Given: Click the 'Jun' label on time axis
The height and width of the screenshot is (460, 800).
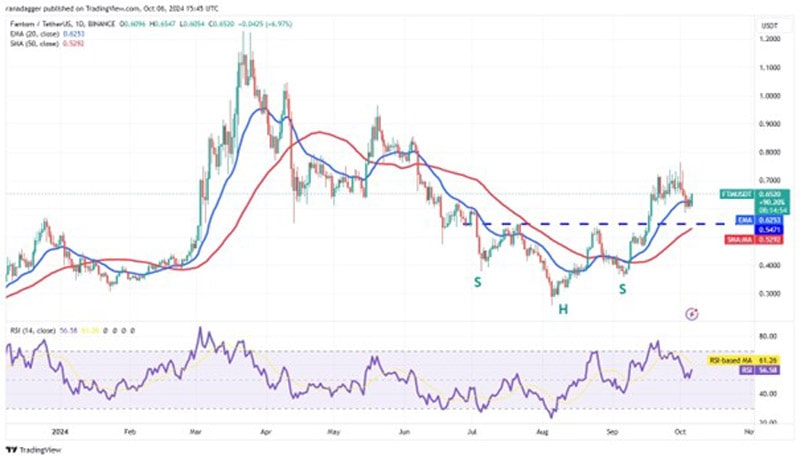Looking at the screenshot, I should pyautogui.click(x=404, y=432).
